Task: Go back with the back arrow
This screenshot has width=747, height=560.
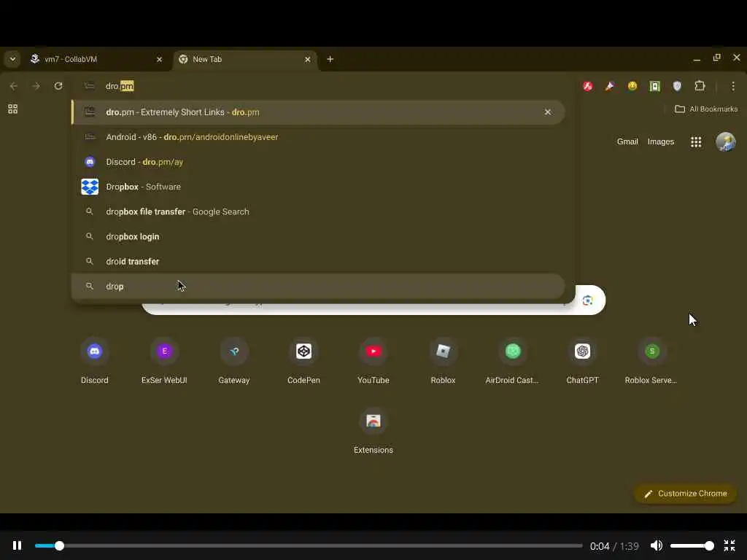Action: (13, 86)
